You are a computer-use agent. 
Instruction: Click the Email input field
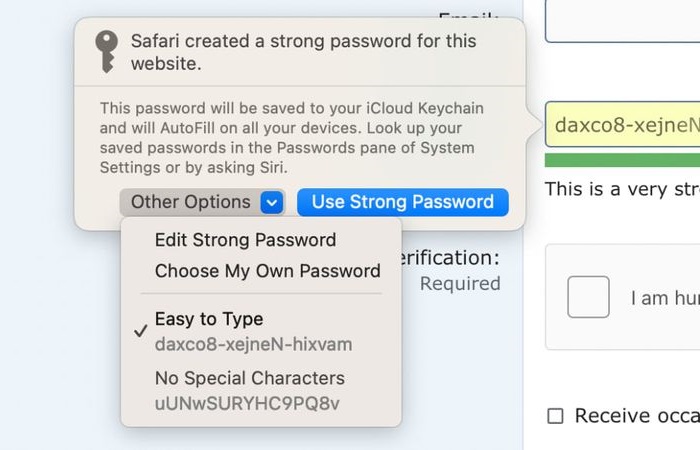point(622,21)
